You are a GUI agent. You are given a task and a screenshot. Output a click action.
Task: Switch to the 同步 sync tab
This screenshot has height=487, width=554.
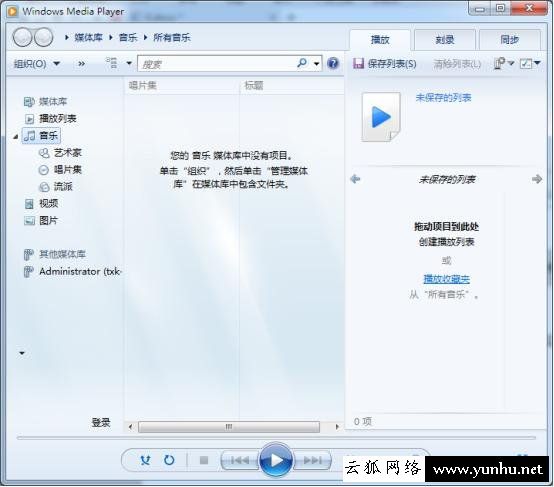(x=509, y=40)
